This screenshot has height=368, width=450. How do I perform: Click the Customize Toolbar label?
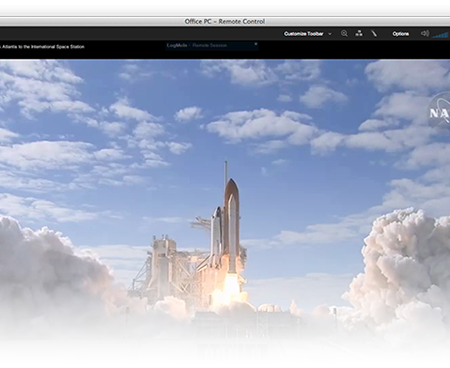(x=304, y=34)
